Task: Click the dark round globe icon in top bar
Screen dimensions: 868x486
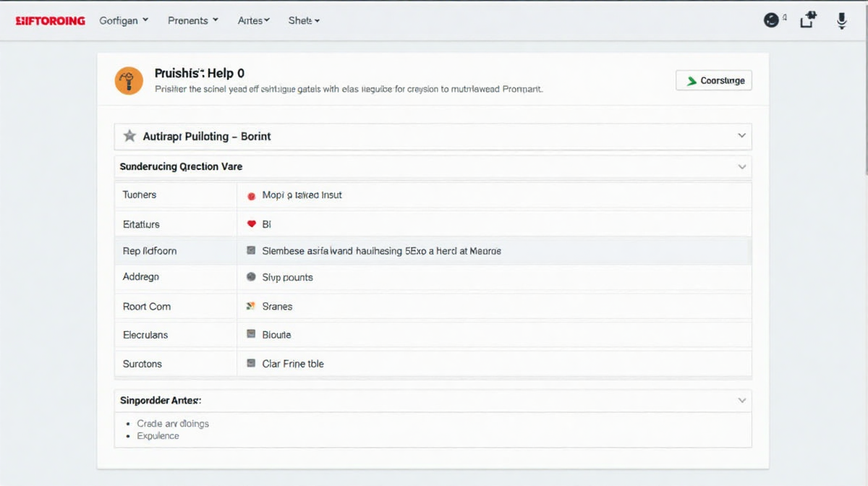Action: point(772,20)
